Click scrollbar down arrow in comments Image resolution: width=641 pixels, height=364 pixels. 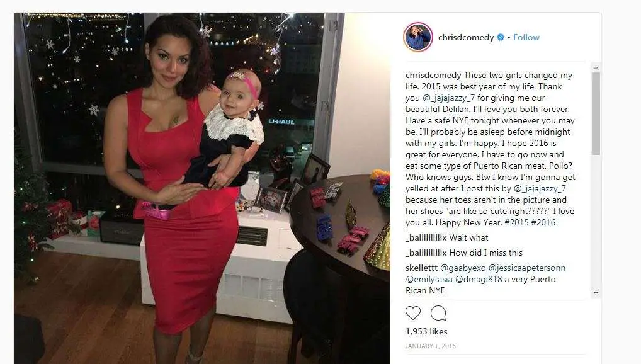pos(596,293)
